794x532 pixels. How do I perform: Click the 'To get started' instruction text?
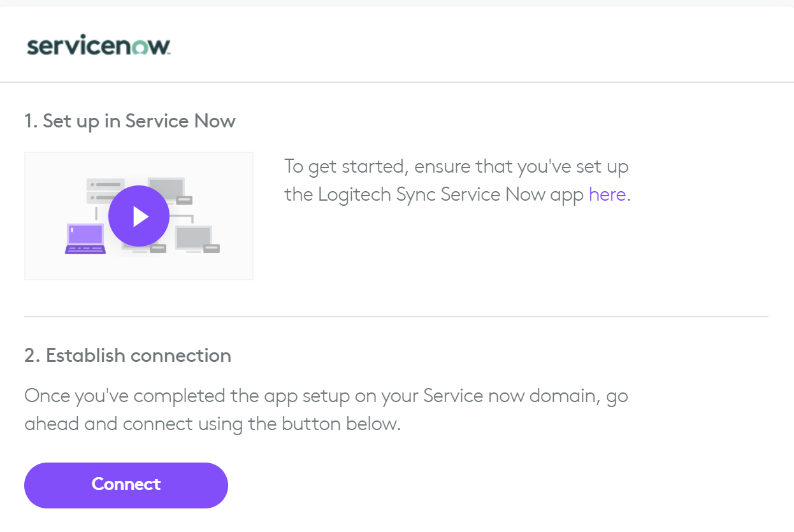tap(456, 167)
